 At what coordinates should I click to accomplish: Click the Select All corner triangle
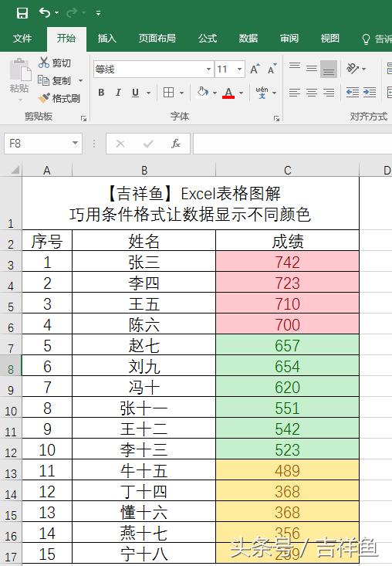pos(14,169)
